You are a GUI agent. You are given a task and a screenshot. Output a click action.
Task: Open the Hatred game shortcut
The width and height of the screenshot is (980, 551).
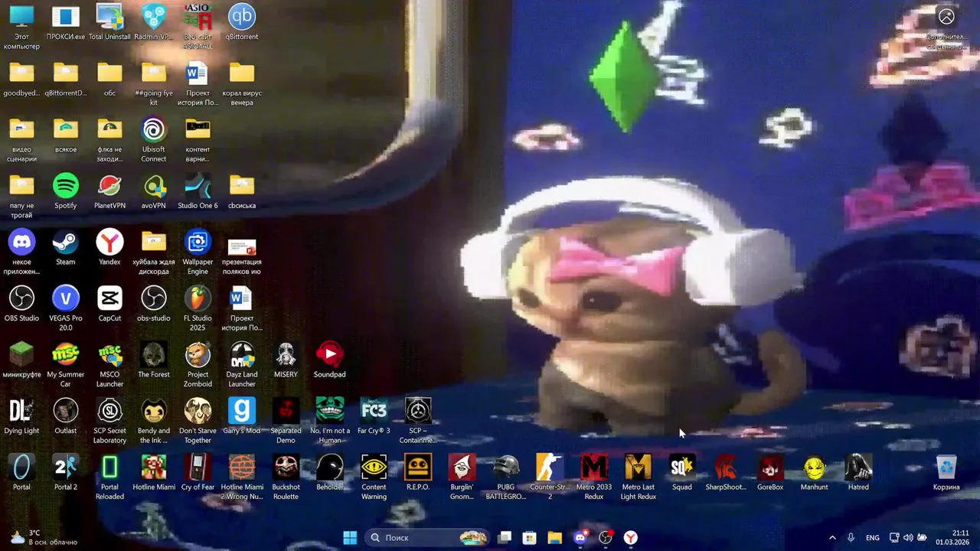(858, 473)
